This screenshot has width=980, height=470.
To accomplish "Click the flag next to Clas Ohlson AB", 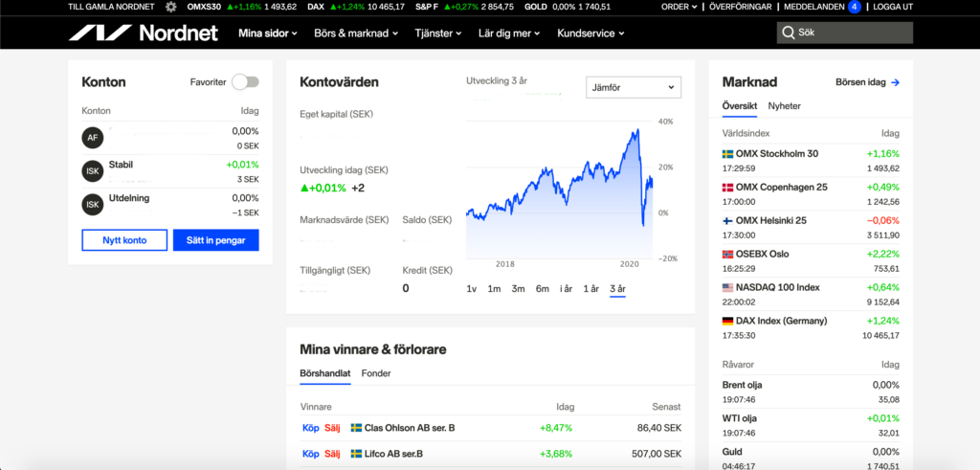I will pyautogui.click(x=356, y=428).
